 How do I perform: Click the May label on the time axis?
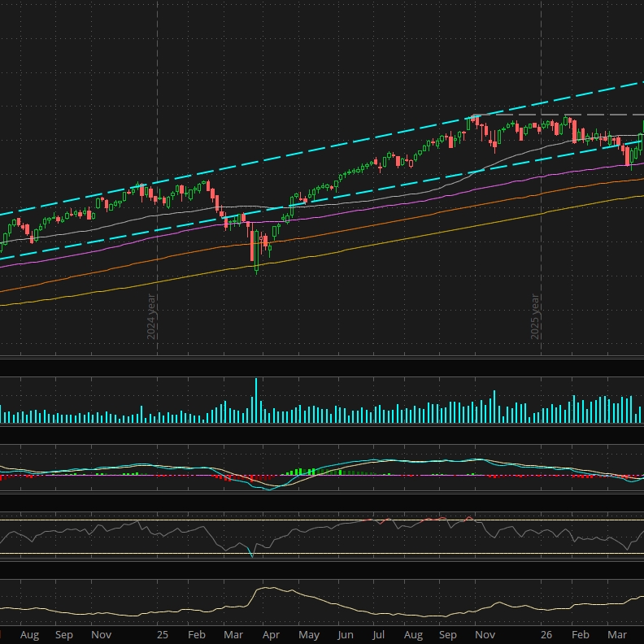309,635
